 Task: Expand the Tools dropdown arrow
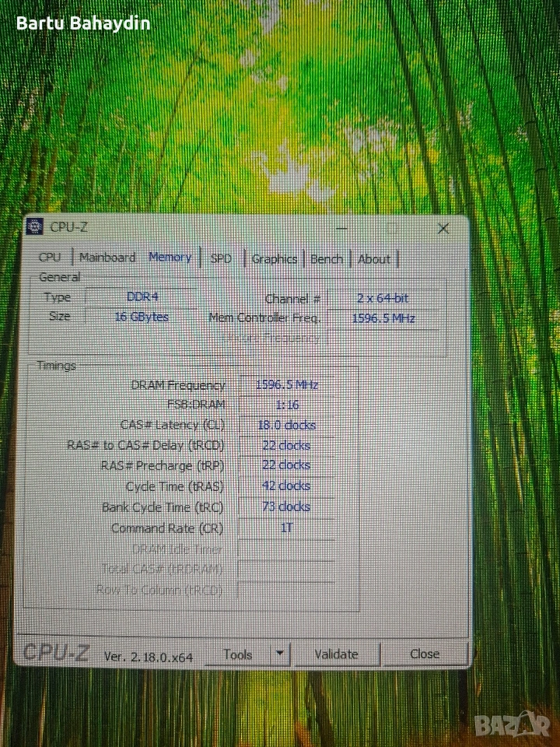pyautogui.click(x=280, y=654)
